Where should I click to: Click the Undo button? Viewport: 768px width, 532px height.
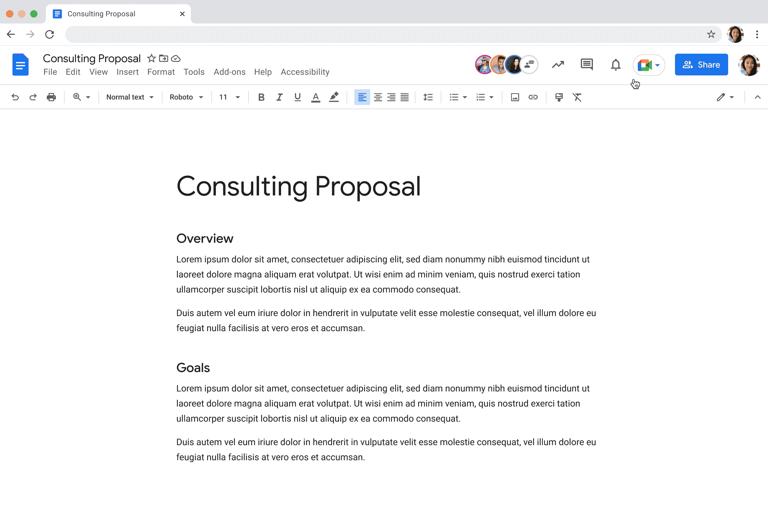[x=14, y=97]
